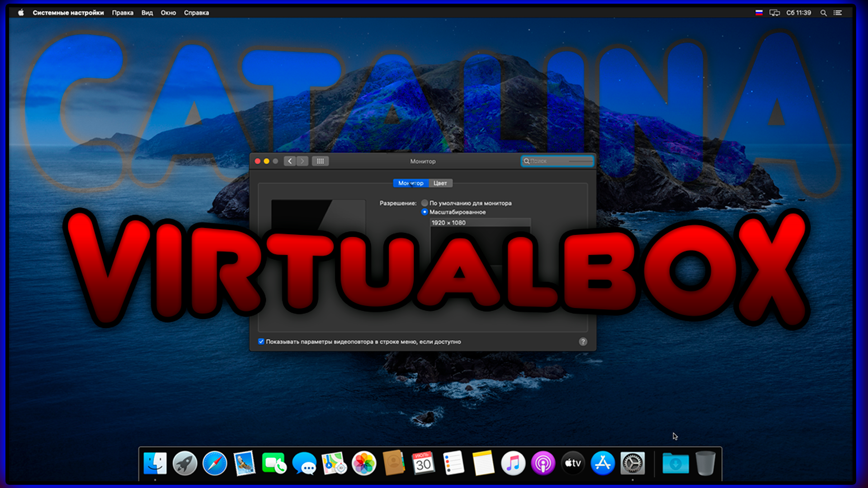Minimize the Монитор window with yellow button
868x488 pixels.
tap(267, 161)
